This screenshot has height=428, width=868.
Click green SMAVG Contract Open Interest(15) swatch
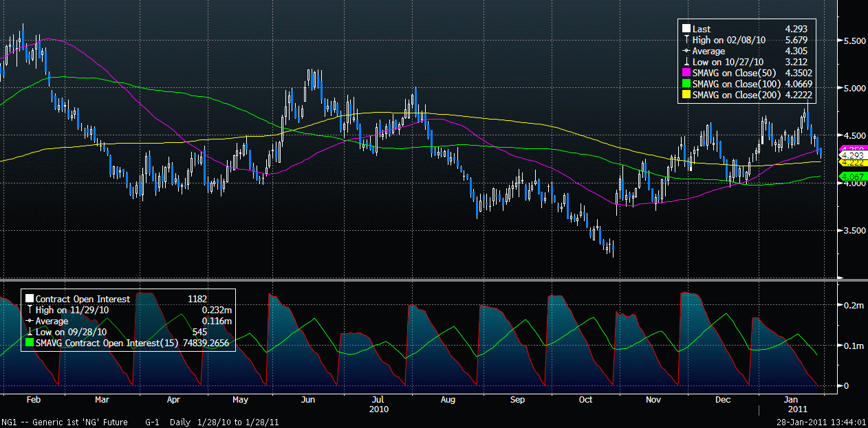point(29,343)
